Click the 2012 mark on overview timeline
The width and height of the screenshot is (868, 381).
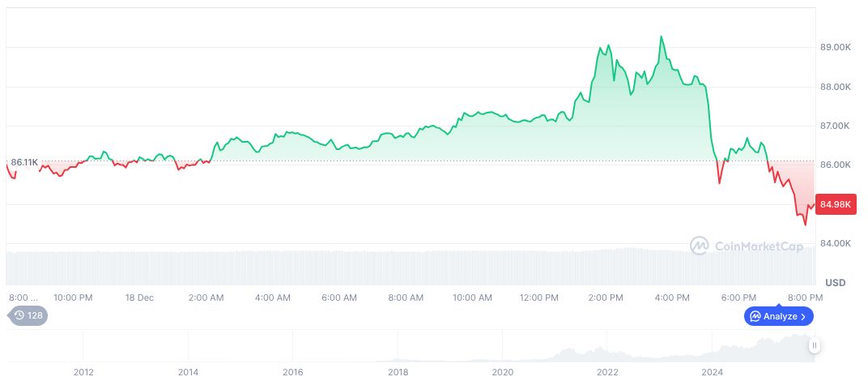point(83,372)
